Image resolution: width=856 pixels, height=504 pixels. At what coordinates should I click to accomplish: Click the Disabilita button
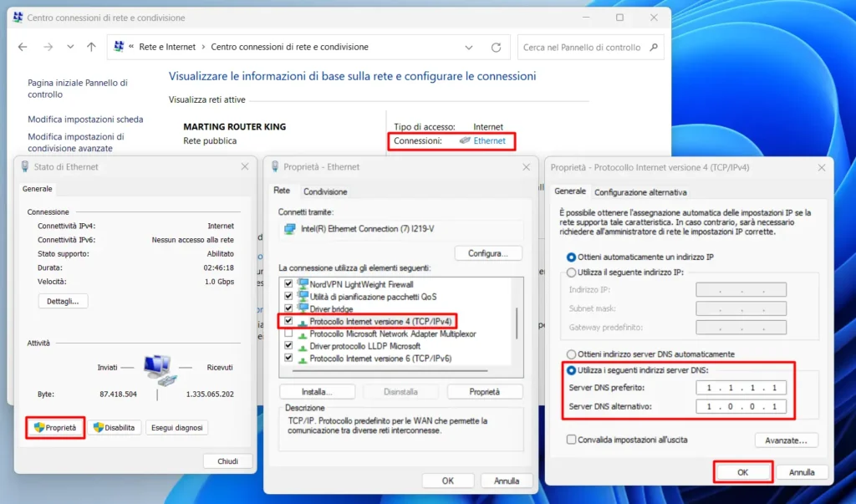pyautogui.click(x=114, y=428)
